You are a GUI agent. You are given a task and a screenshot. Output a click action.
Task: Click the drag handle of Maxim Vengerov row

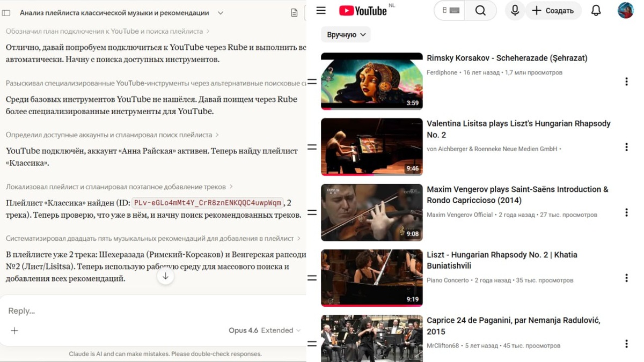coord(312,212)
